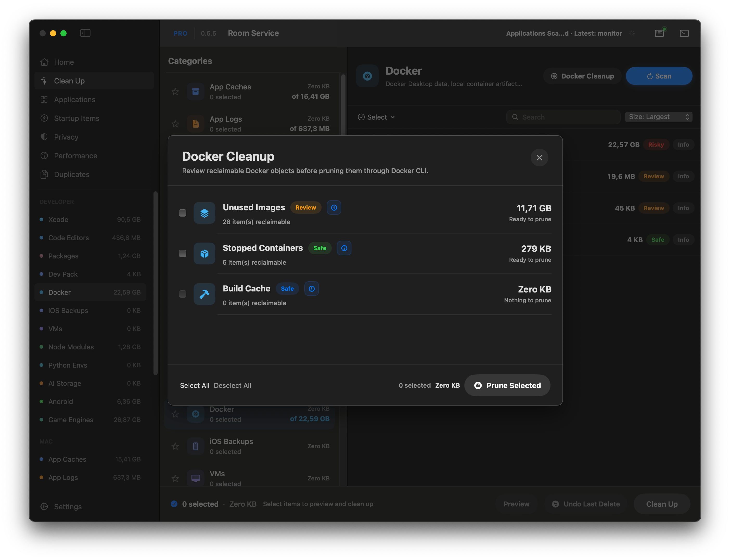Open Build Cache info icon
The image size is (730, 560).
tap(311, 289)
